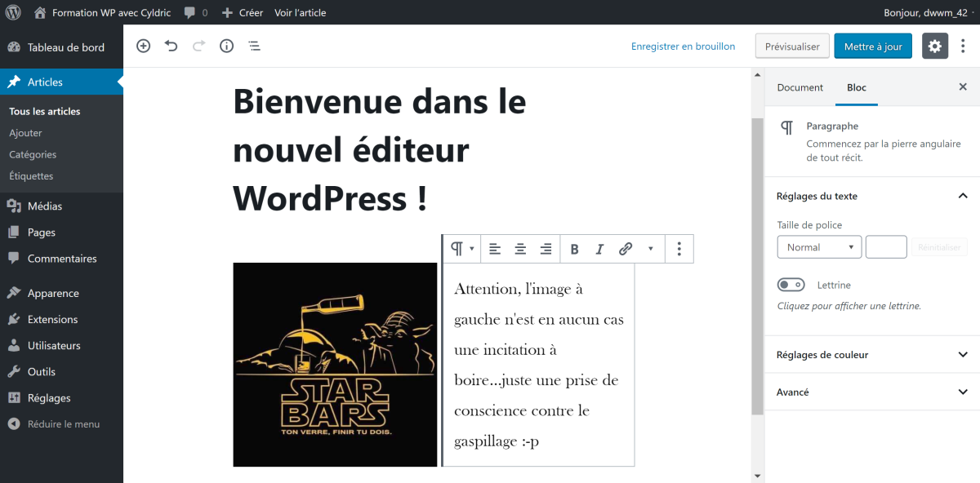Screen dimensions: 980x483
Task: Insert a link
Action: point(626,249)
